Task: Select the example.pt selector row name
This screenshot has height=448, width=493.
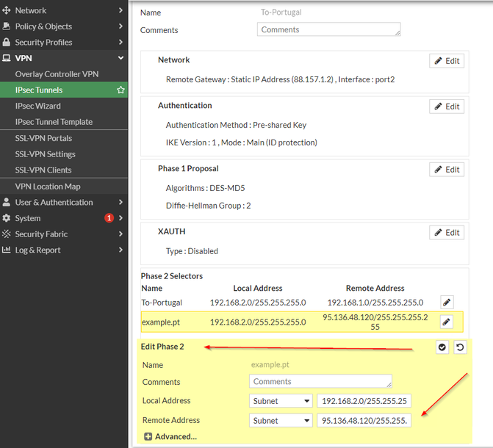Action: tap(161, 322)
